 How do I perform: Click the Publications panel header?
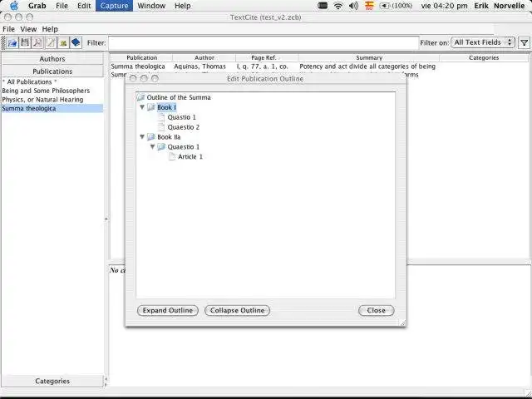tap(52, 71)
